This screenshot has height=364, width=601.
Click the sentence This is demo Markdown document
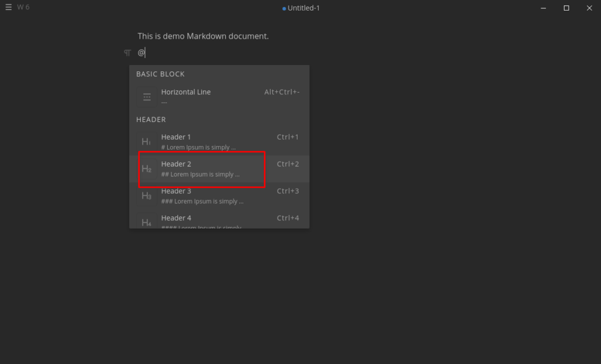202,36
